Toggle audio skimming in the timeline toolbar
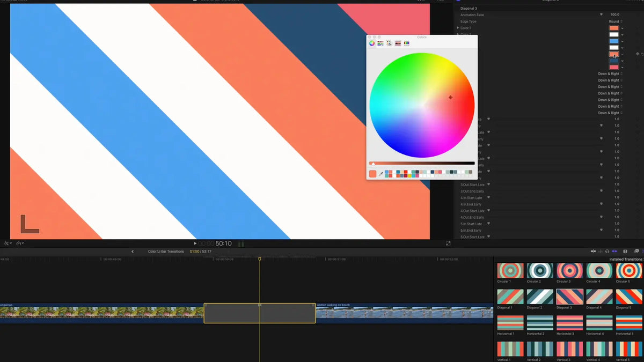Image resolution: width=644 pixels, height=362 pixels. (x=601, y=251)
